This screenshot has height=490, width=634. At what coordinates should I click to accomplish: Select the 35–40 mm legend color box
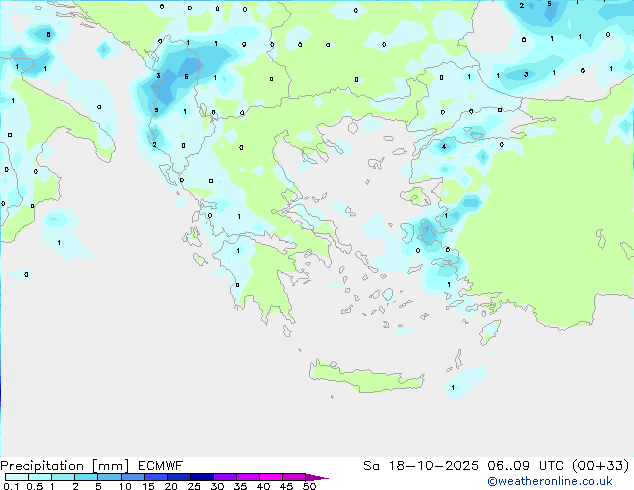pos(248,477)
